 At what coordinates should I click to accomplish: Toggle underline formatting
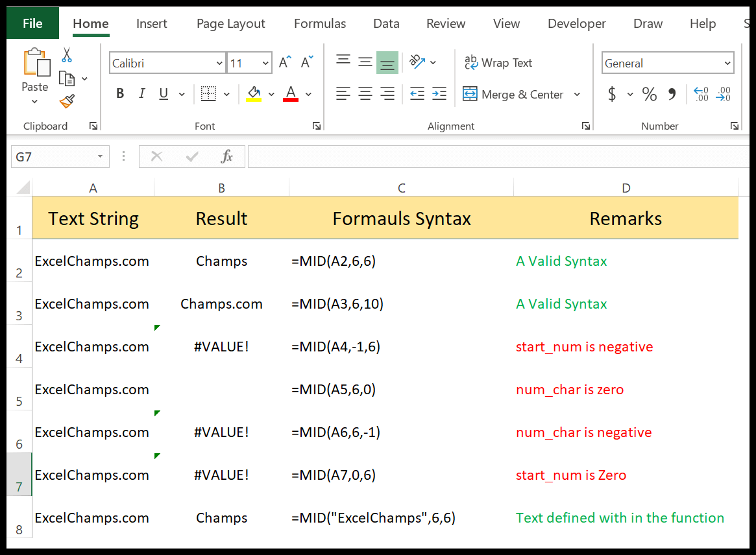point(163,93)
